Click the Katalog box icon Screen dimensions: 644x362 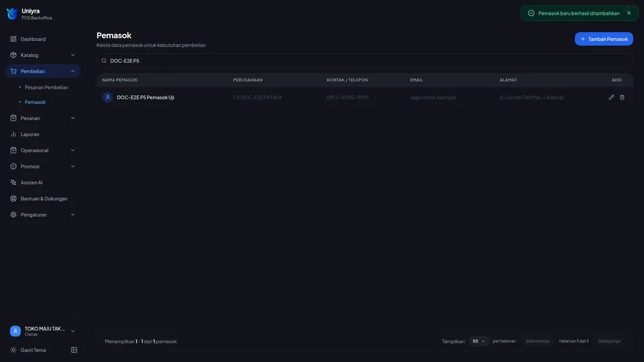[x=13, y=55]
